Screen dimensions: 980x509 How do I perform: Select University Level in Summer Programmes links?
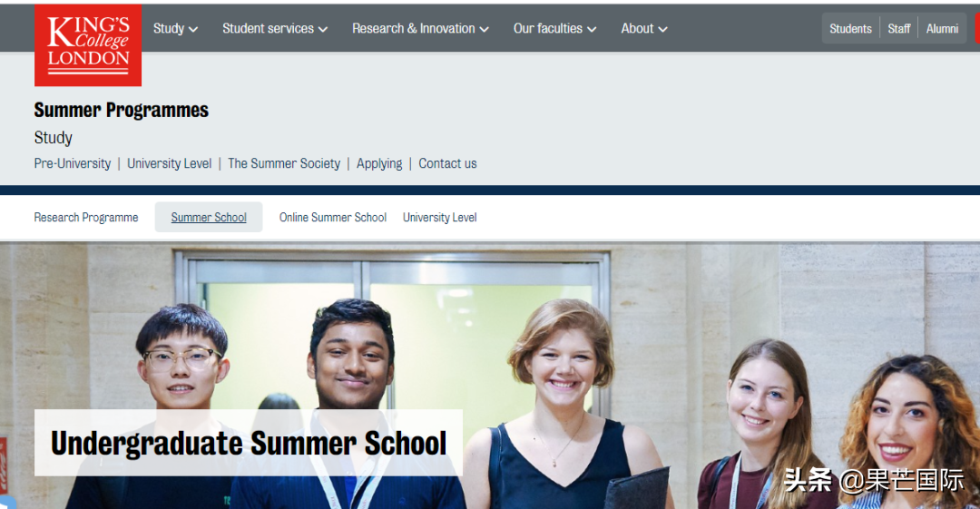coord(170,164)
